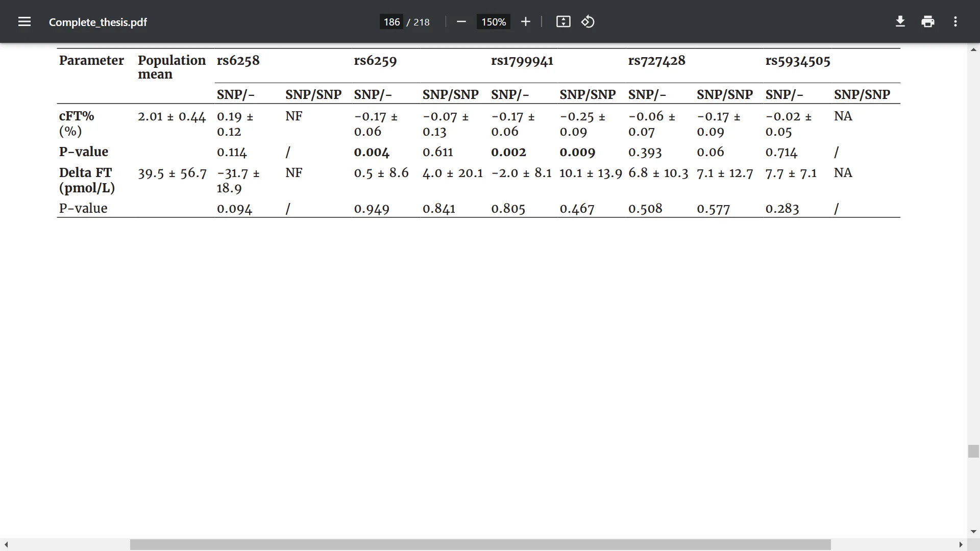This screenshot has height=551, width=980.
Task: Click the value -2.0 ± 8.1
Action: tap(521, 173)
